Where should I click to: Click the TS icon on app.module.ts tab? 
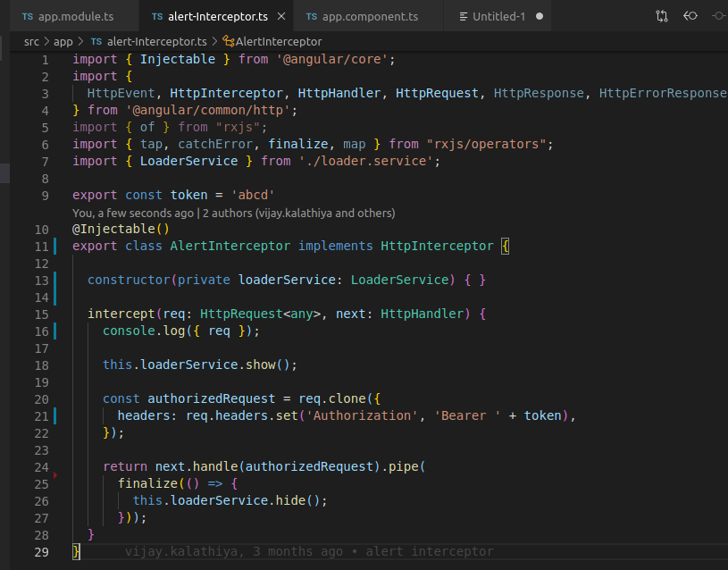(26, 15)
